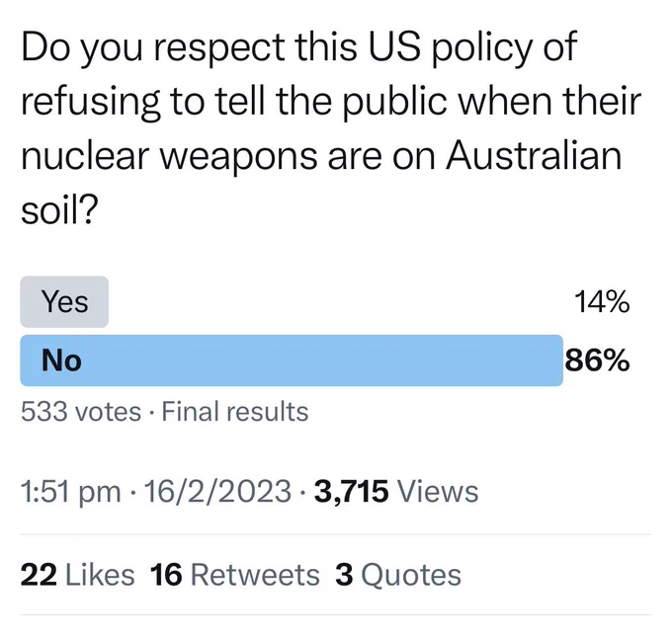Image resolution: width=672 pixels, height=637 pixels.
Task: View the 3 Quotes link
Action: [398, 575]
